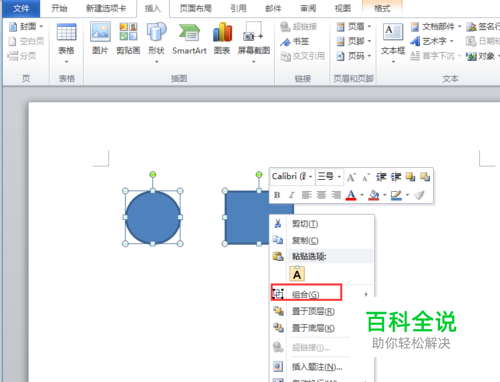Toggle italic in mini toolbar

point(292,195)
